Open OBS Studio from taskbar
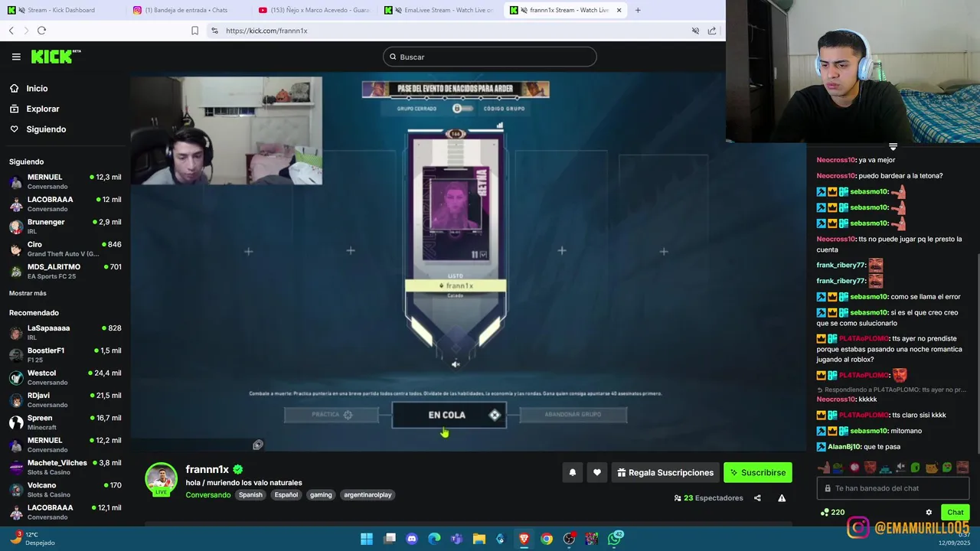 [569, 539]
